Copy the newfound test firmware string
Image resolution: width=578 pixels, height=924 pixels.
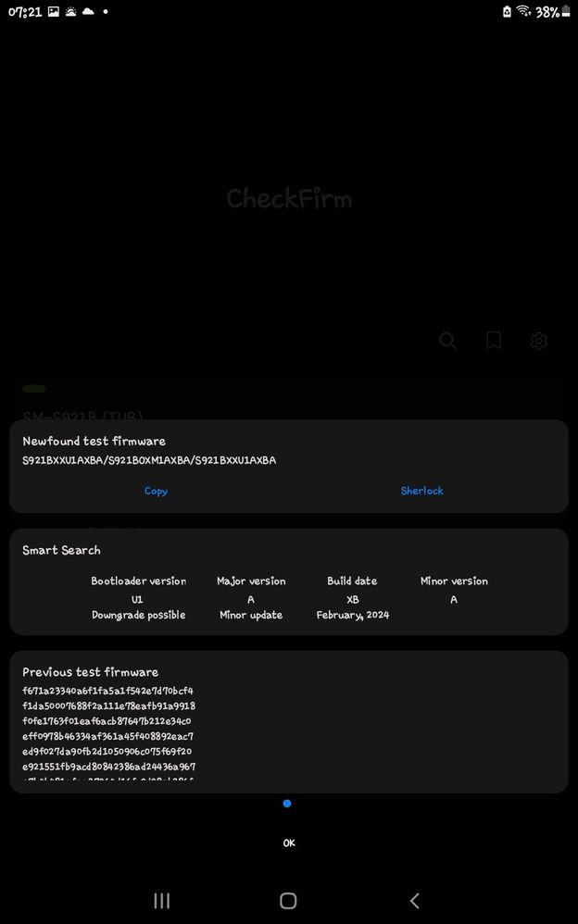156,491
